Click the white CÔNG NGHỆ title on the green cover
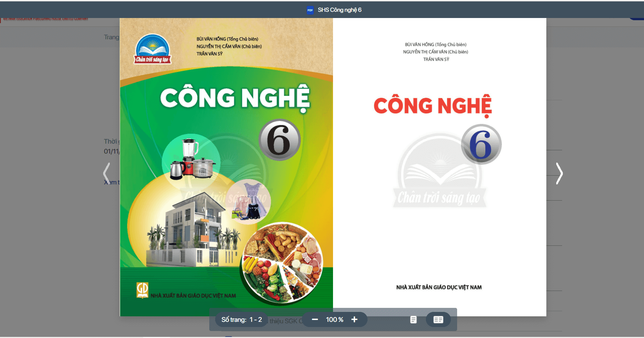The width and height of the screenshot is (644, 338). click(x=235, y=98)
